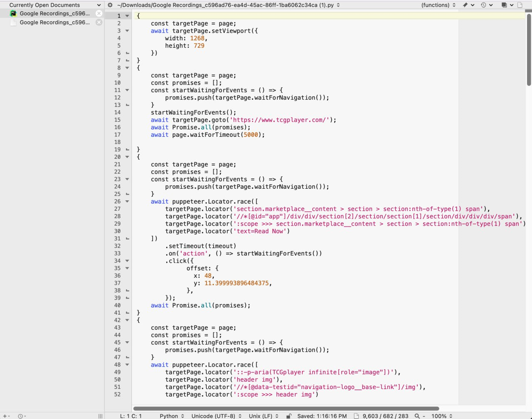The height and width of the screenshot is (419, 532).
Task: Click the horizontal scrollbar thumb
Action: (286, 409)
